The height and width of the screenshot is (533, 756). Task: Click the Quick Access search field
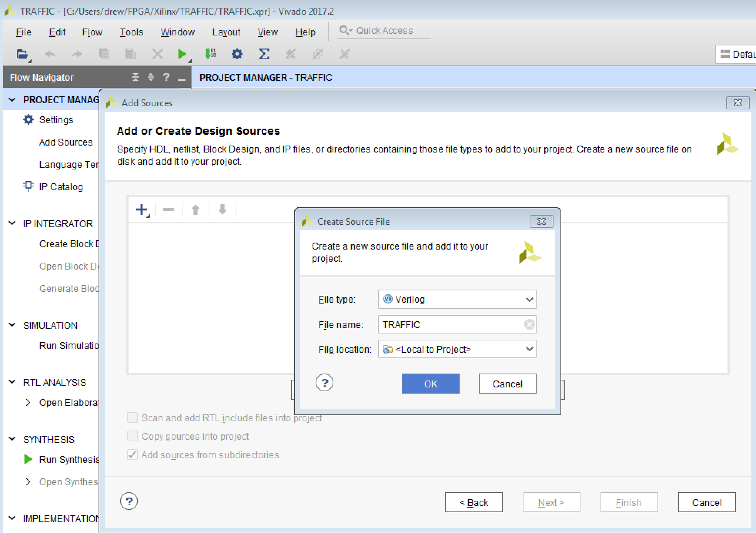[x=384, y=30]
